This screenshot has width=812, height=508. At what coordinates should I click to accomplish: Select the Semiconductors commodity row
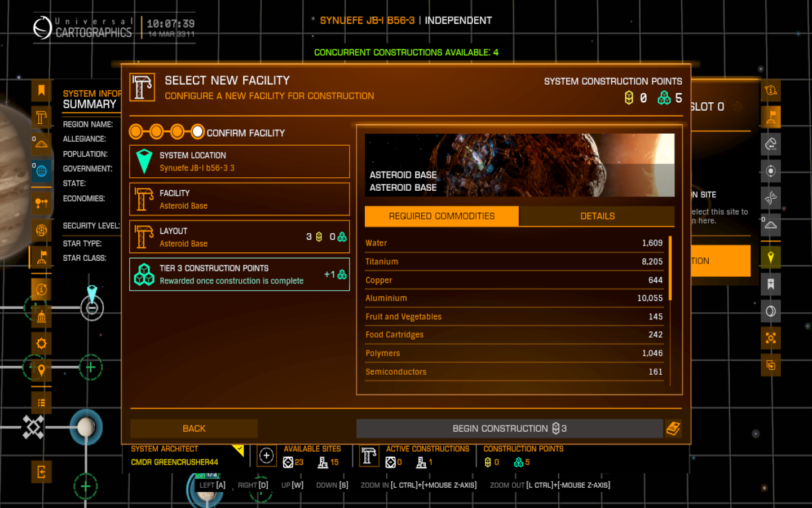coord(514,372)
